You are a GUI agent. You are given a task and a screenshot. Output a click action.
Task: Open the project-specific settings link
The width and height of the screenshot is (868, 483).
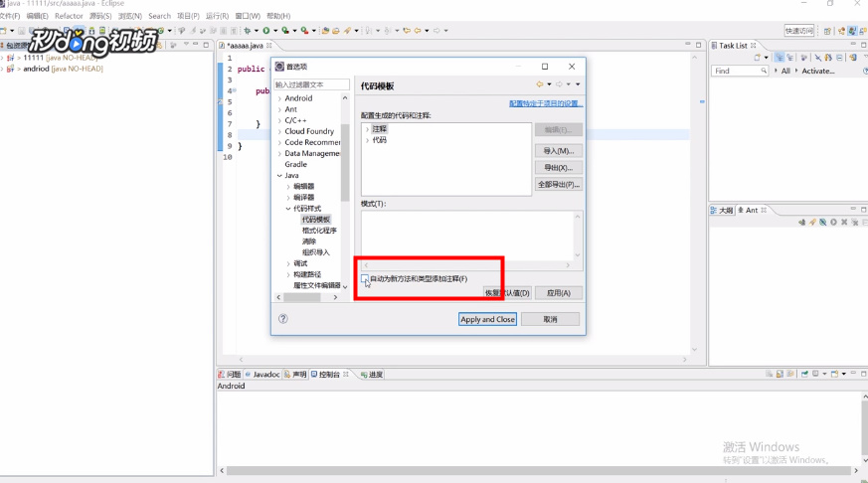[546, 103]
